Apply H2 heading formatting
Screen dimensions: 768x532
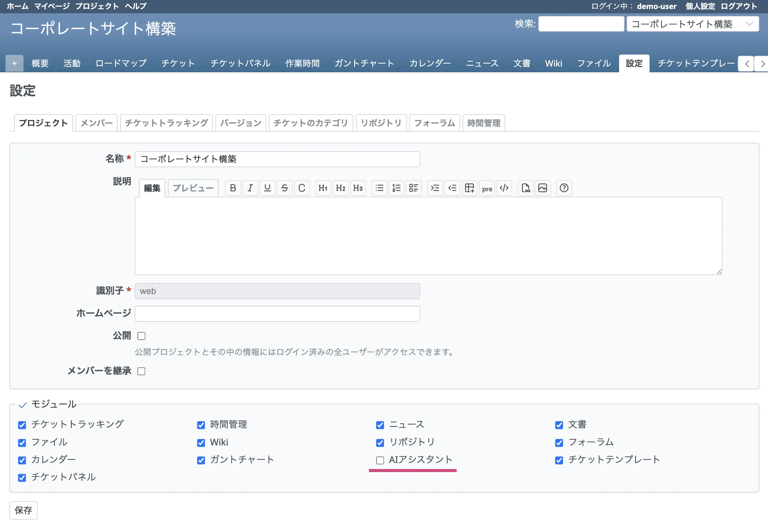point(341,188)
